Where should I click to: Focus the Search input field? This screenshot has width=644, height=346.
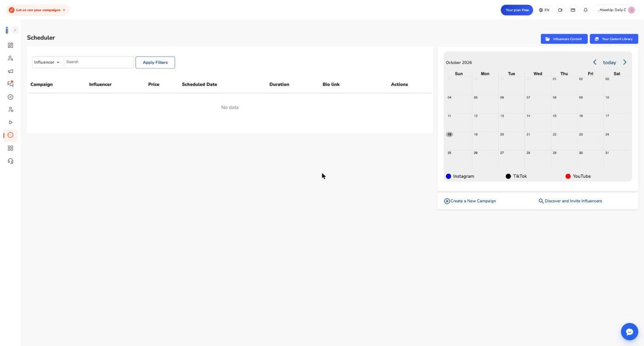[x=99, y=62]
